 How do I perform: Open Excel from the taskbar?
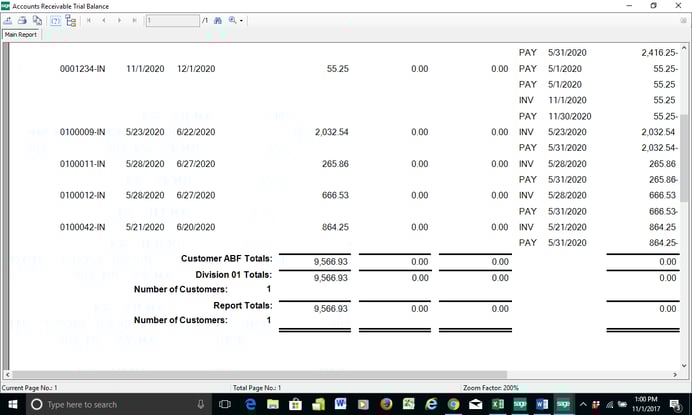click(496, 404)
